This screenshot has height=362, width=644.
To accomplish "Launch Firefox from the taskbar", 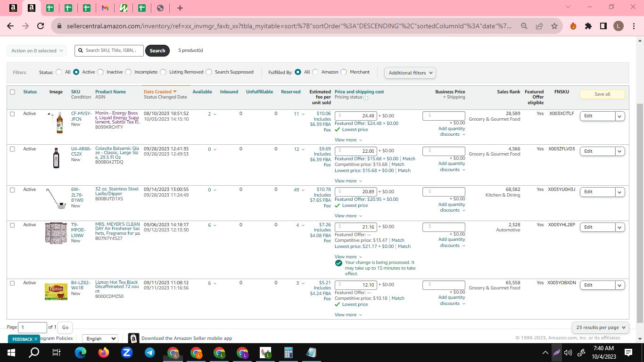I will [x=104, y=352].
